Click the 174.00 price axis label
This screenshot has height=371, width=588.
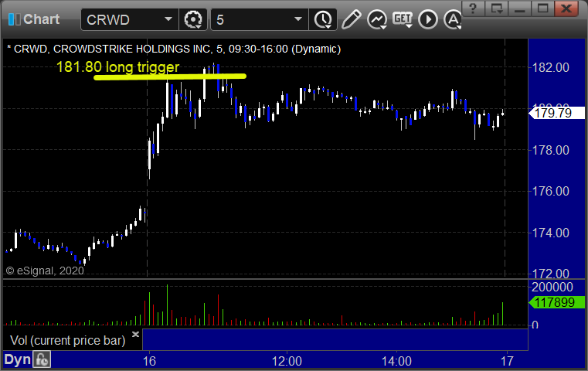[x=551, y=233]
